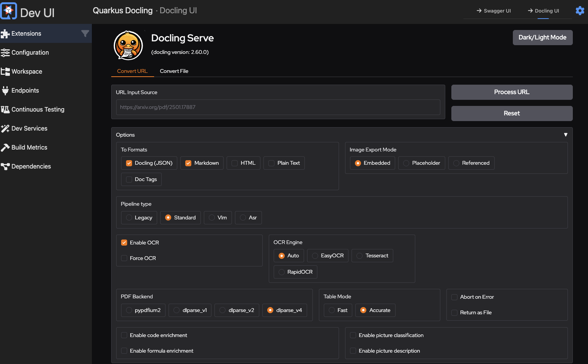Select the Build Metrics hammer icon
588x364 pixels.
point(5,147)
